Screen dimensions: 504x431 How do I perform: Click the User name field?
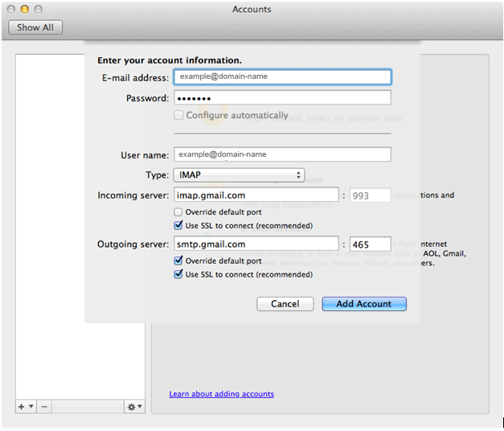click(282, 154)
